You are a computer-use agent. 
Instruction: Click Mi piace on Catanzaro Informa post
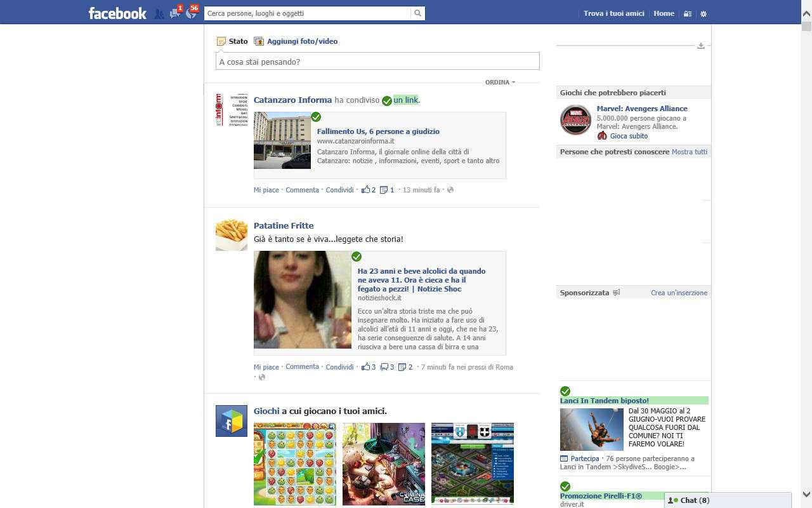click(266, 190)
